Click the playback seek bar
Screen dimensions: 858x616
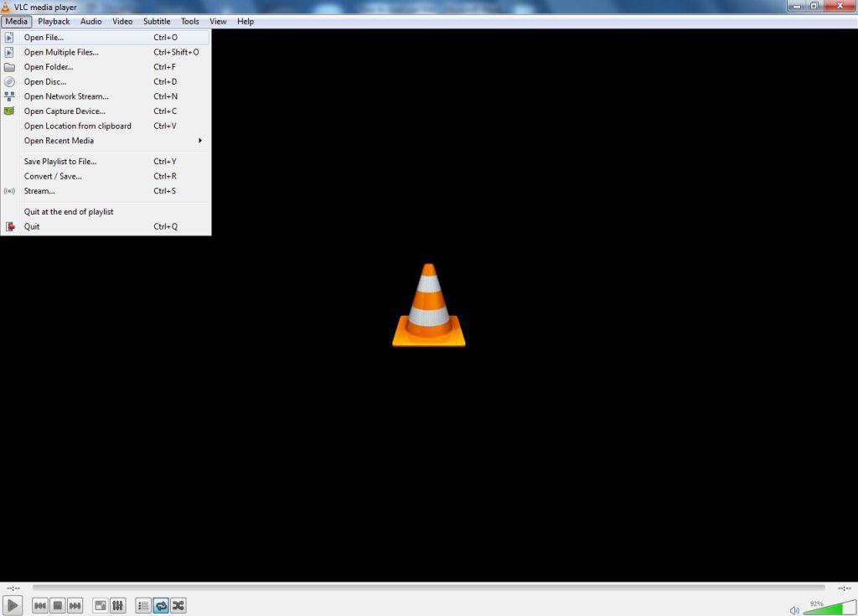point(427,588)
